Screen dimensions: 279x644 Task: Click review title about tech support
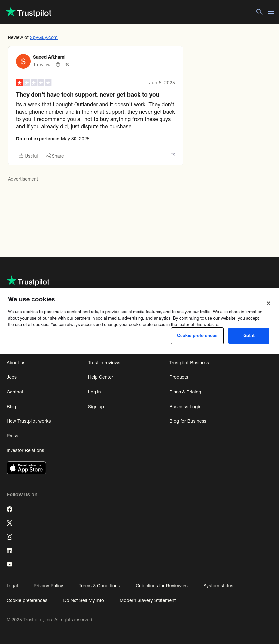pos(88,95)
